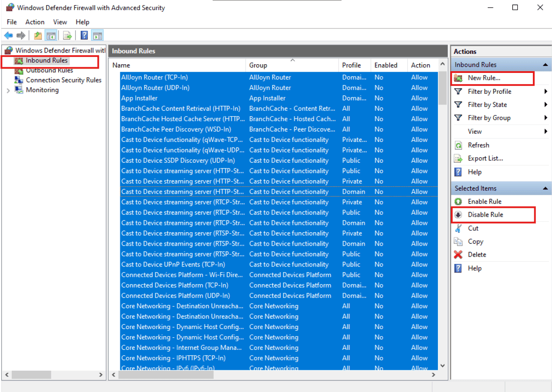The height and width of the screenshot is (392, 552).
Task: Click rules list vertical scrollbar up arrow
Action: [x=443, y=65]
